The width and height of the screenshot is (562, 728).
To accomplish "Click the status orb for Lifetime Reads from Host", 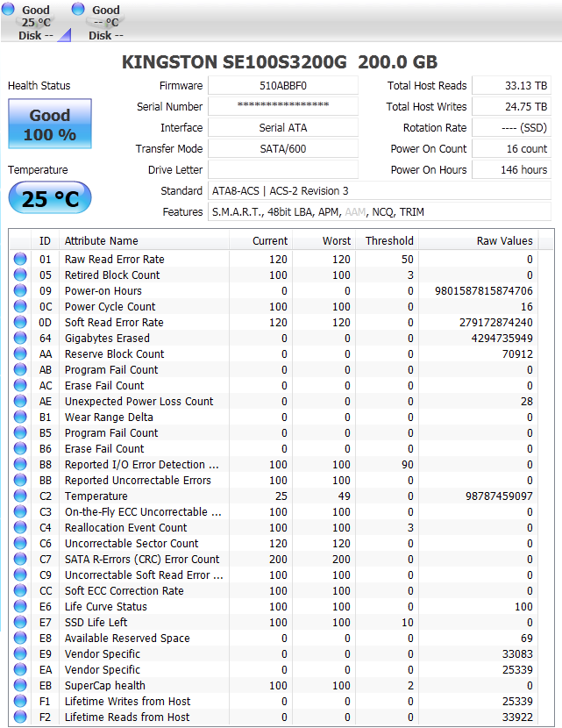I will pyautogui.click(x=20, y=717).
